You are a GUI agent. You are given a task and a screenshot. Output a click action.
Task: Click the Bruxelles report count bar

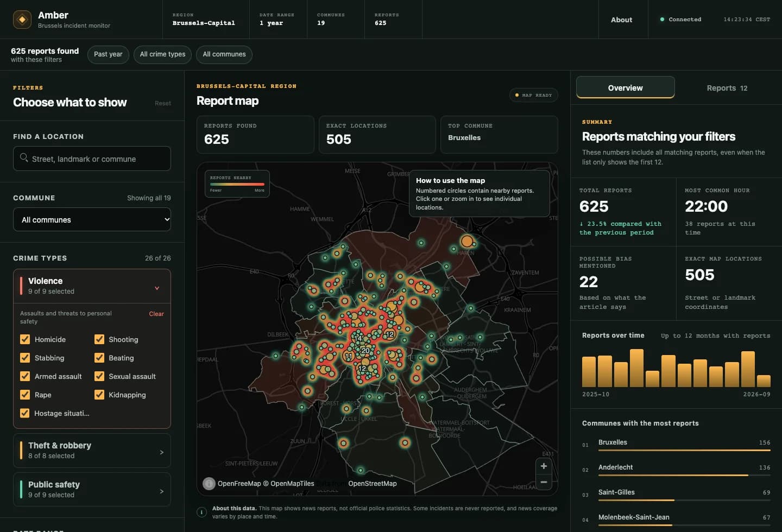click(684, 450)
